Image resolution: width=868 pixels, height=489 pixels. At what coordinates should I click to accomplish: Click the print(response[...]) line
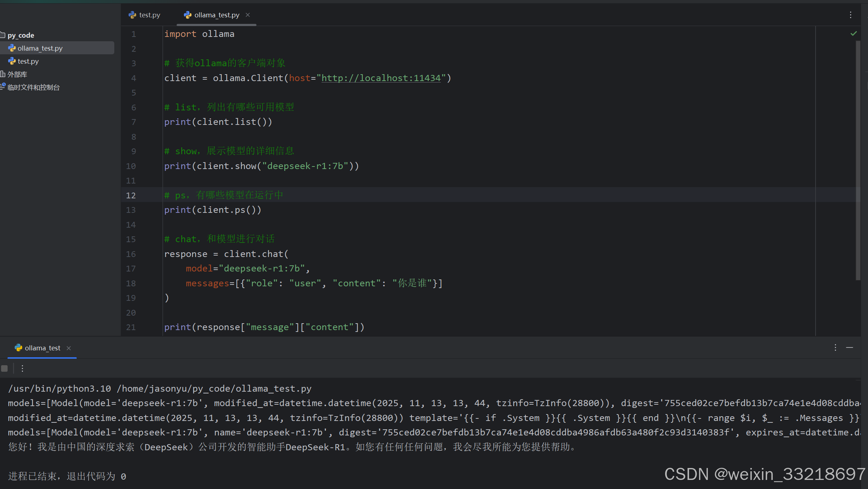[x=264, y=327]
